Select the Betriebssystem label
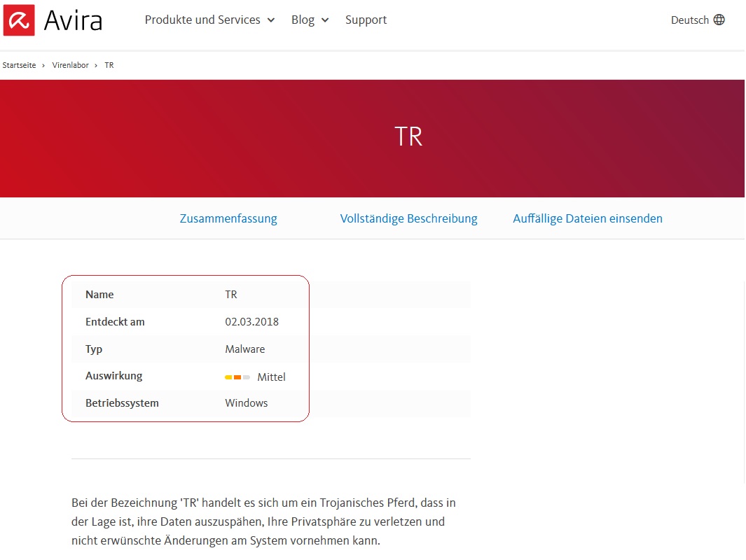Screen dimensions: 746x560 point(123,403)
